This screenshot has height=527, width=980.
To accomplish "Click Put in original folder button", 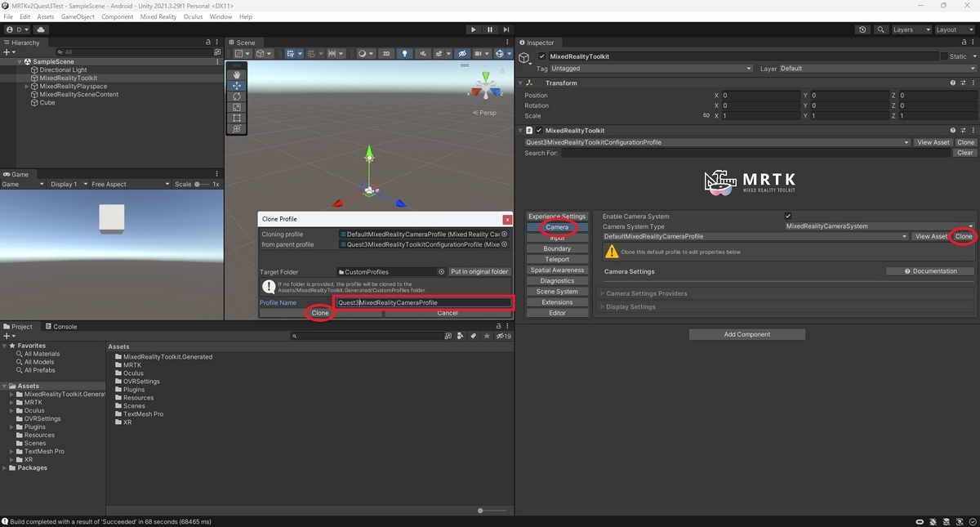I will pos(479,271).
